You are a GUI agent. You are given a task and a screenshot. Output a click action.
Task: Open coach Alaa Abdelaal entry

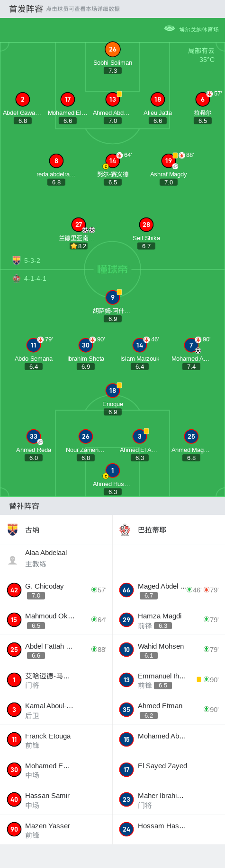click(x=56, y=558)
